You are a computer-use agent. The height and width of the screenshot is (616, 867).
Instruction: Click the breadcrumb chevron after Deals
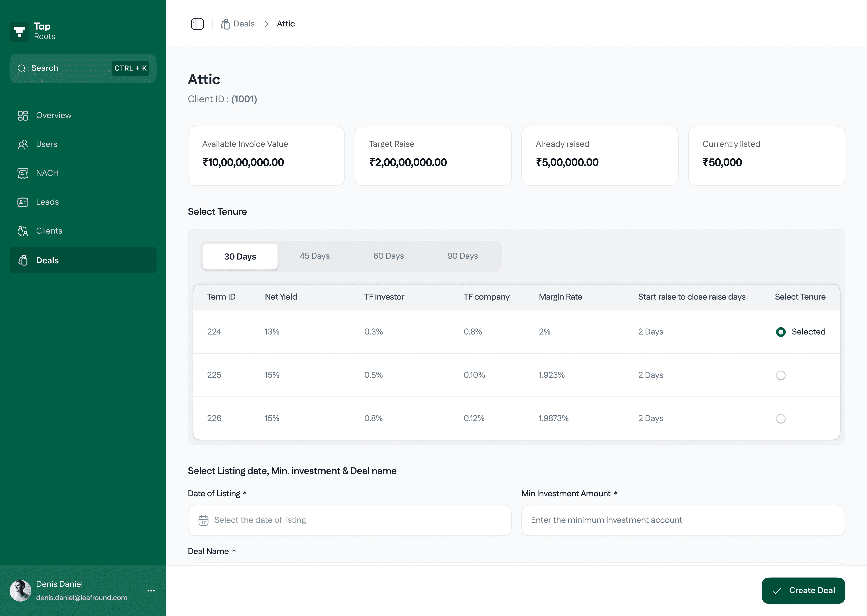pos(266,24)
